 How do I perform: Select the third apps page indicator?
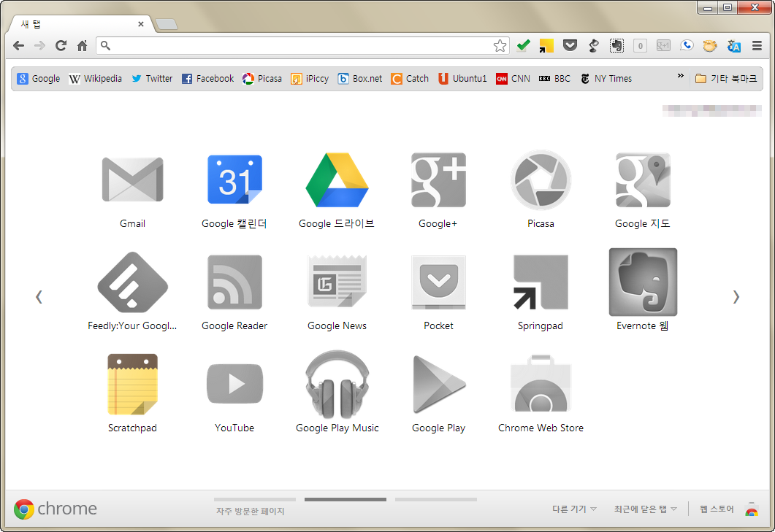(x=436, y=499)
